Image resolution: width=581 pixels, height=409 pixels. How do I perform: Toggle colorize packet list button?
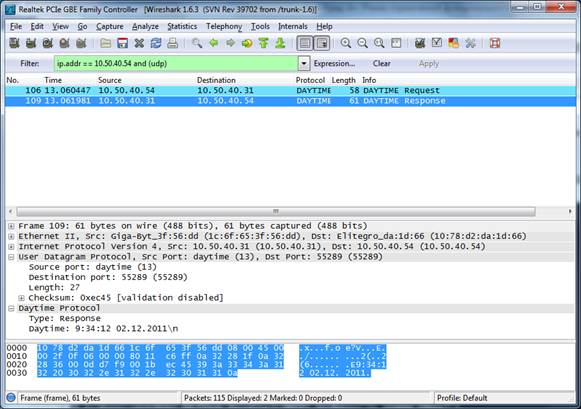pos(305,43)
